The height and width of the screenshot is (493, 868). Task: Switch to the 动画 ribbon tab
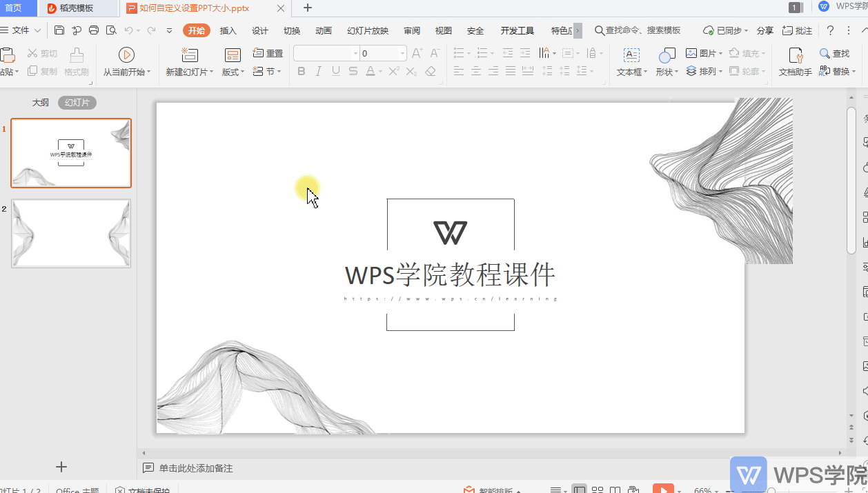click(324, 30)
